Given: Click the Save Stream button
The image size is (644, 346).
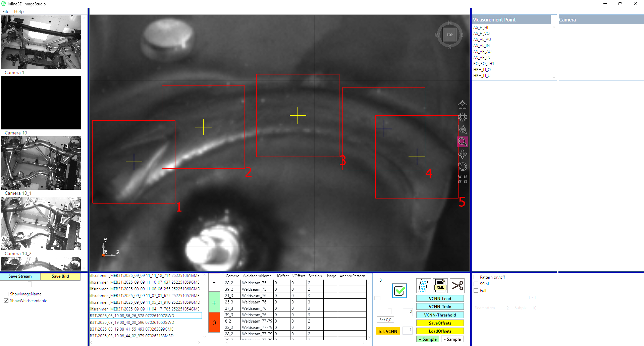Looking at the screenshot, I should click(20, 276).
